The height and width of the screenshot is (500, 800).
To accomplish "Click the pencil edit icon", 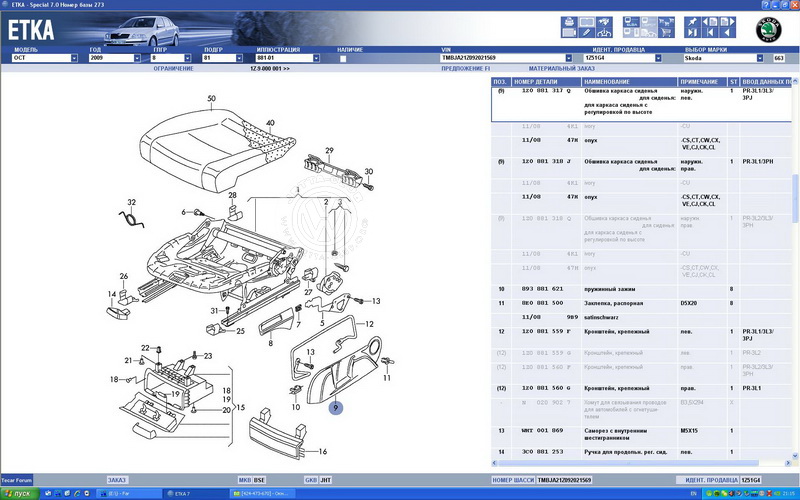I will click(587, 33).
